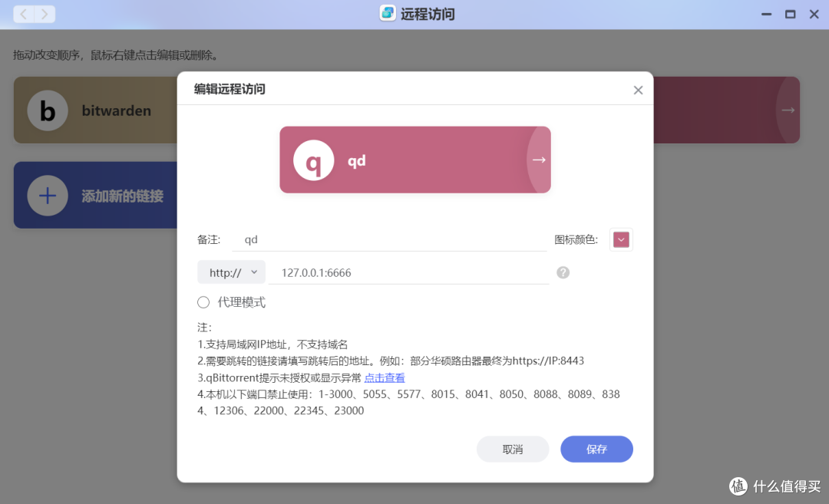Open the 图标颜色 color picker
Screen dimensions: 829x504
click(x=621, y=240)
